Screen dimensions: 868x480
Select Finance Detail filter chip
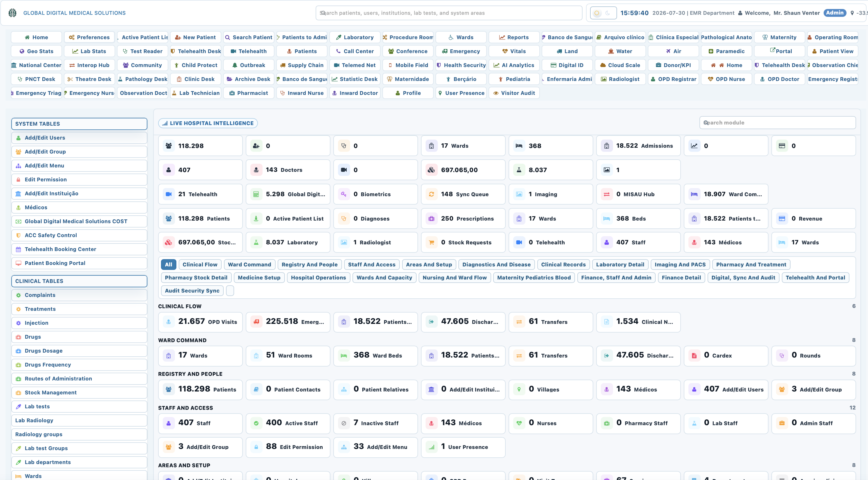coord(681,277)
